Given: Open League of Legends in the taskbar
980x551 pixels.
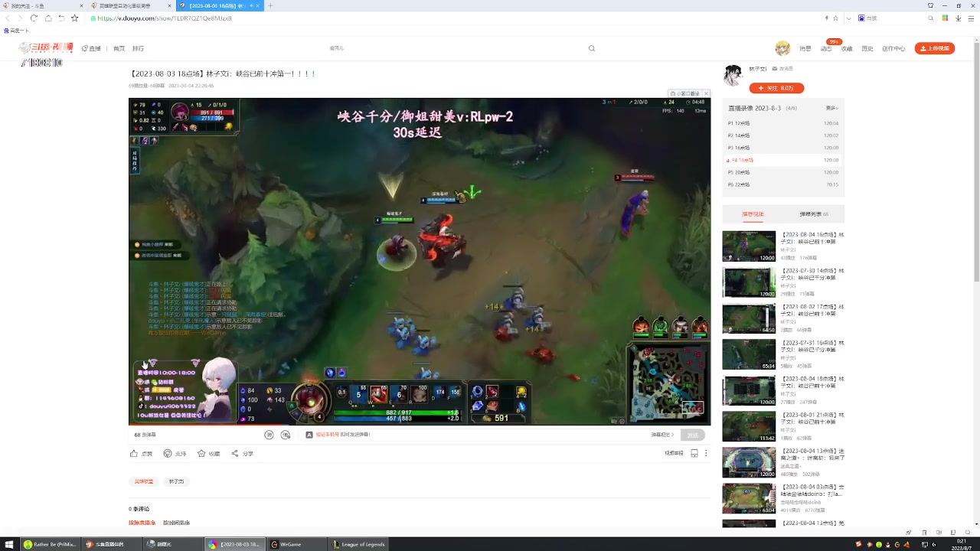Looking at the screenshot, I should pos(360,544).
